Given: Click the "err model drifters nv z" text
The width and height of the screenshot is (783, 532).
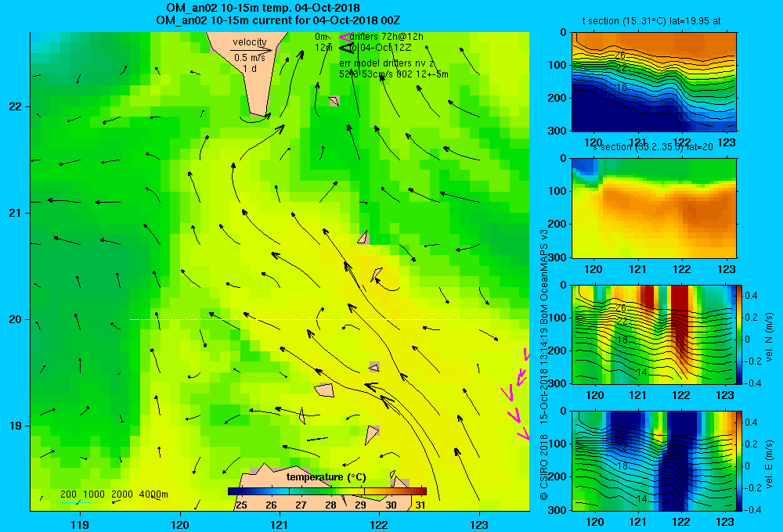Looking at the screenshot, I should pos(387,63).
